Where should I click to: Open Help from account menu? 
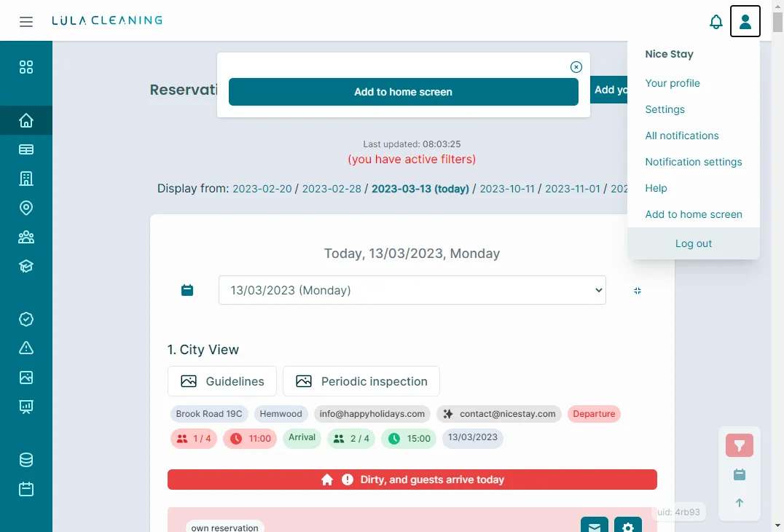(x=656, y=188)
